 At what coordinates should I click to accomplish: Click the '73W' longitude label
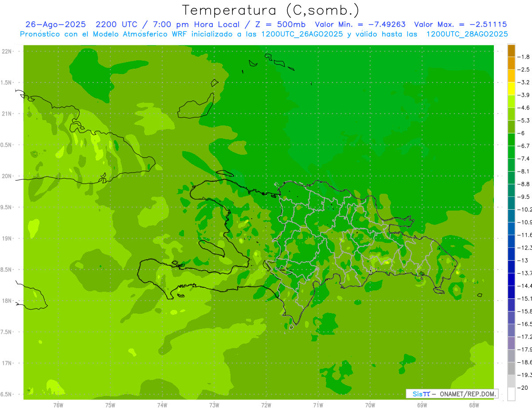(x=214, y=405)
